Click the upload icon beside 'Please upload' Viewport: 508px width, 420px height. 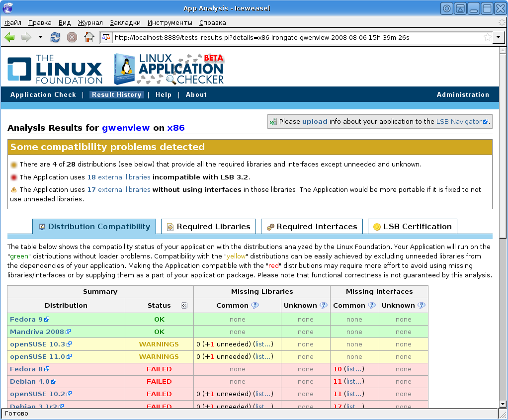273,122
